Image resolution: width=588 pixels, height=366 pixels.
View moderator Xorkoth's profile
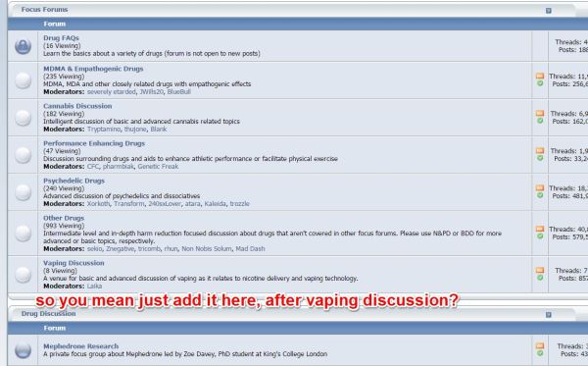[98, 204]
